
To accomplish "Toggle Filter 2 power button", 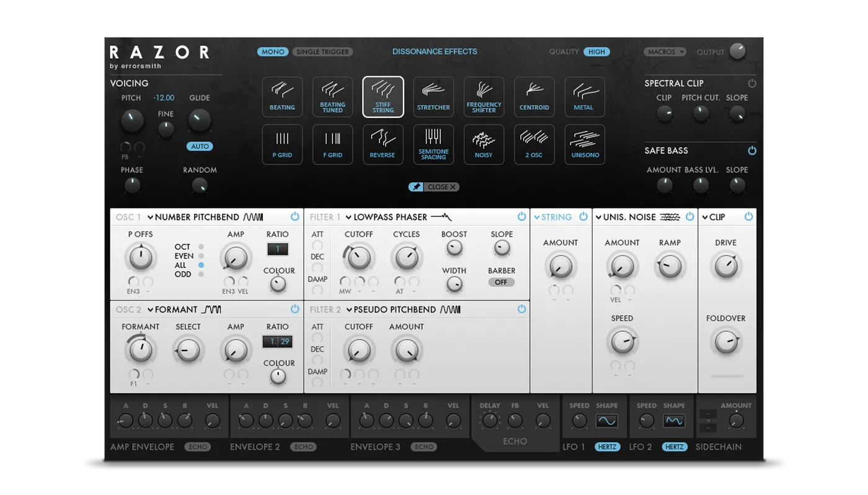I will tap(521, 309).
